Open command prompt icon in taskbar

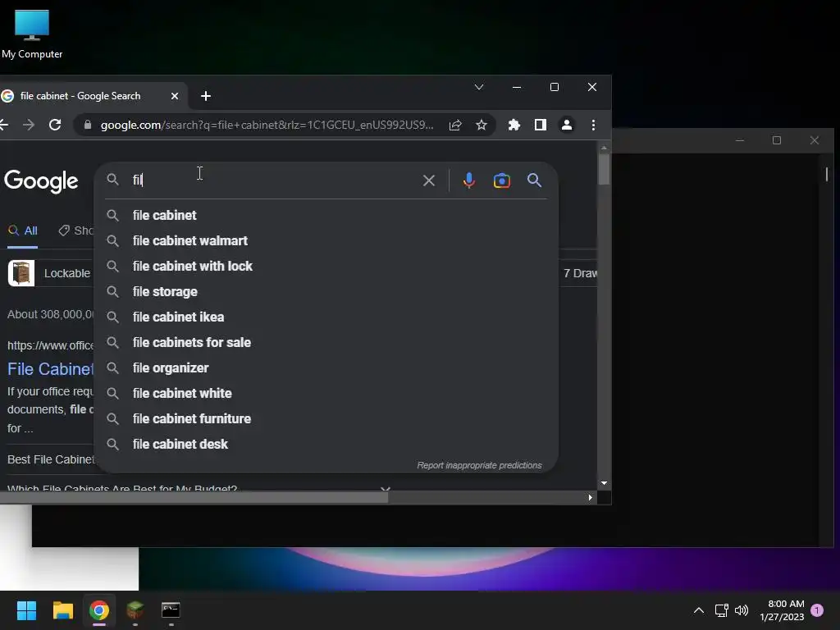(x=171, y=610)
